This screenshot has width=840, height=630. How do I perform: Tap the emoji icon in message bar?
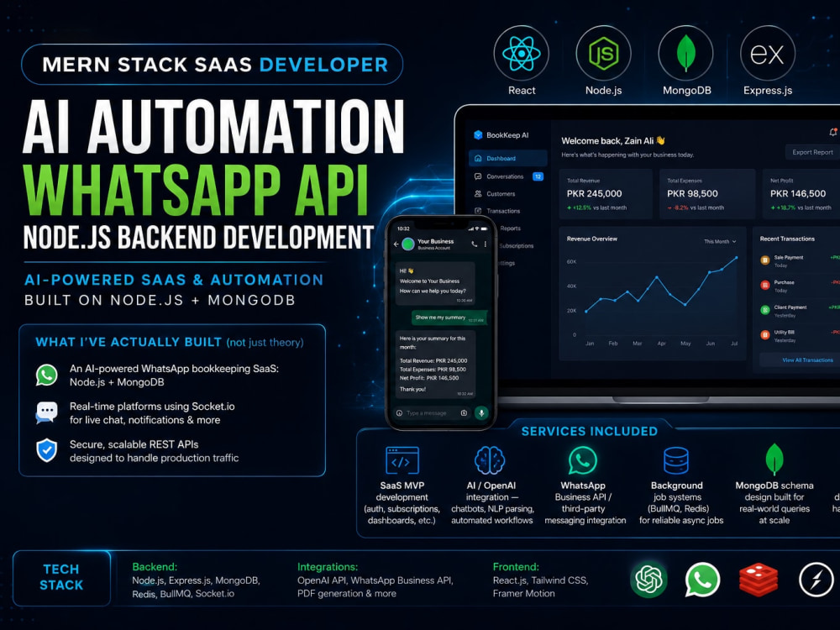[x=399, y=412]
